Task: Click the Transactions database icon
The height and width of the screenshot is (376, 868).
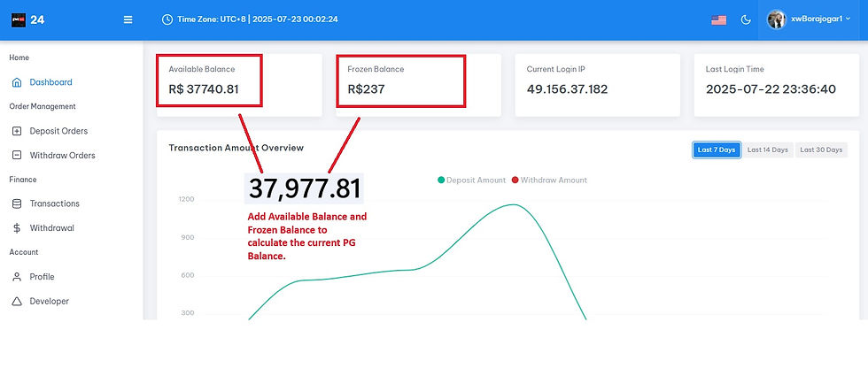Action: [17, 203]
